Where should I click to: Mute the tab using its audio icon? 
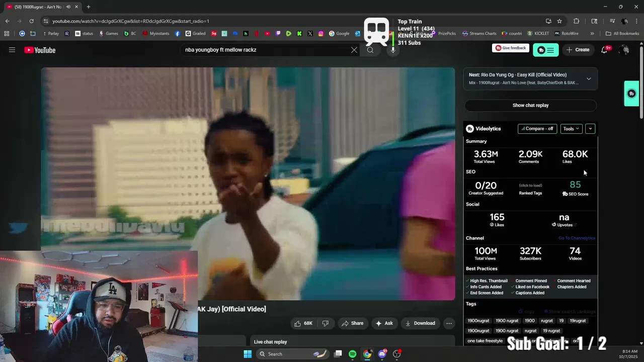tap(68, 7)
